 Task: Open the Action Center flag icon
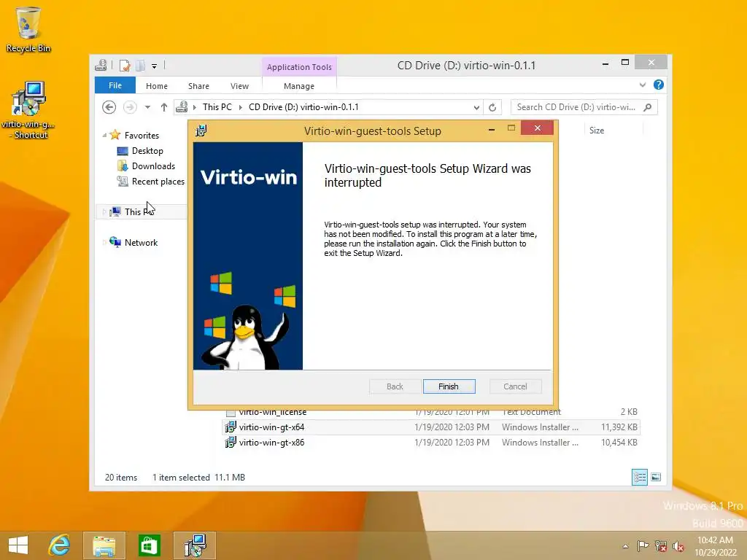point(643,545)
